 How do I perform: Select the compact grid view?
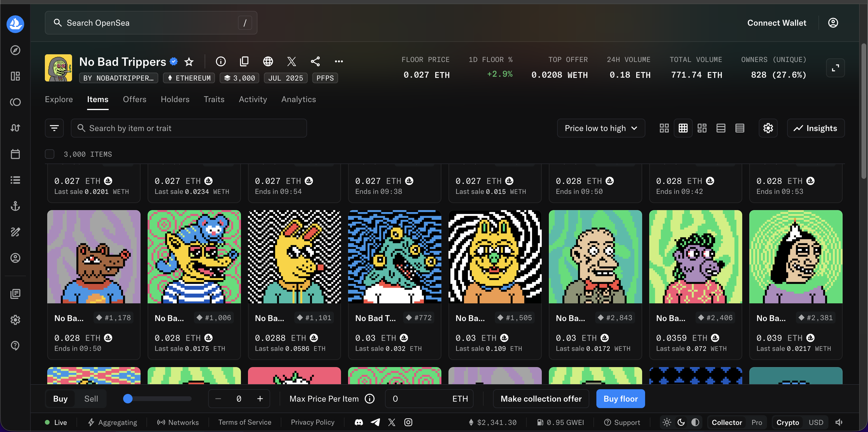tap(683, 128)
